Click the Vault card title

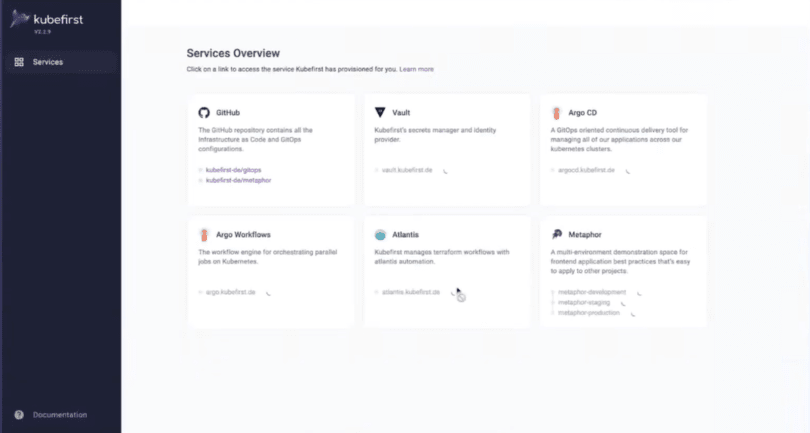401,113
